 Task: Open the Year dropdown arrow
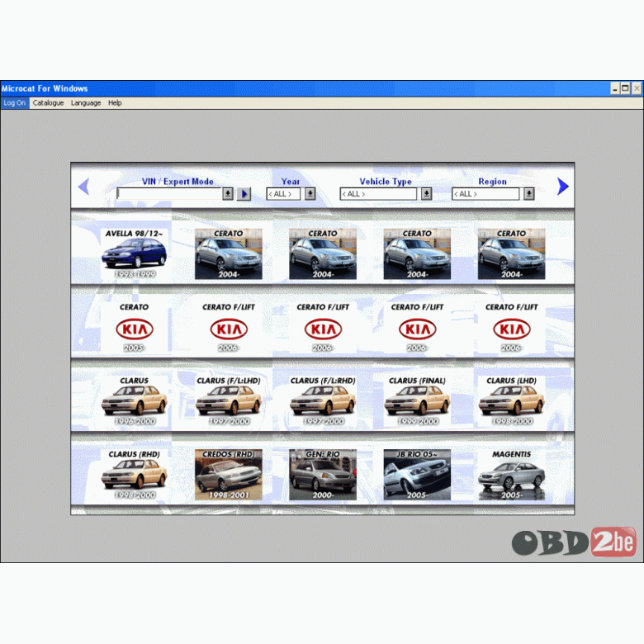310,193
